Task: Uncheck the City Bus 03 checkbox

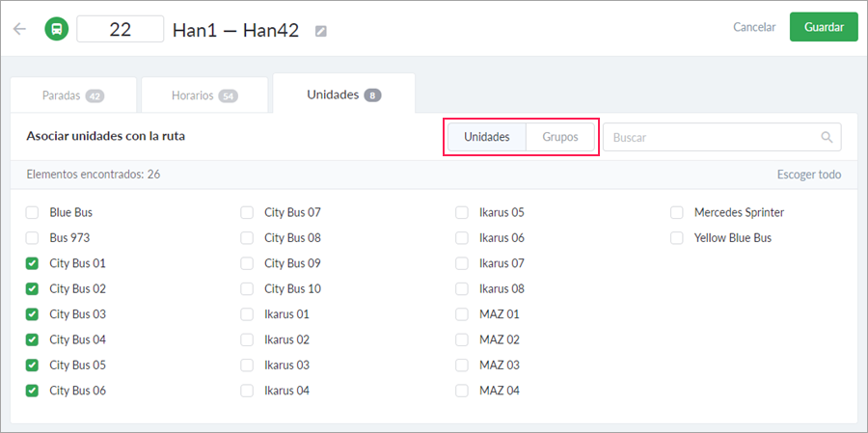Action: (33, 314)
